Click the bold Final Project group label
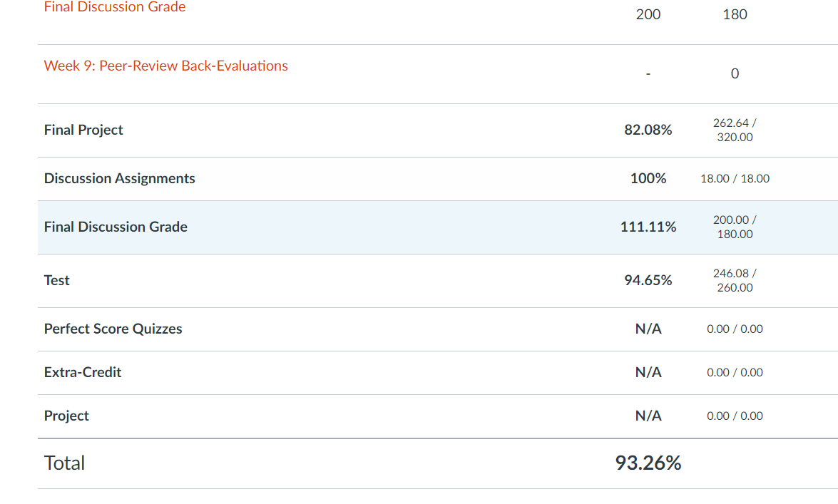The height and width of the screenshot is (504, 838). 83,130
